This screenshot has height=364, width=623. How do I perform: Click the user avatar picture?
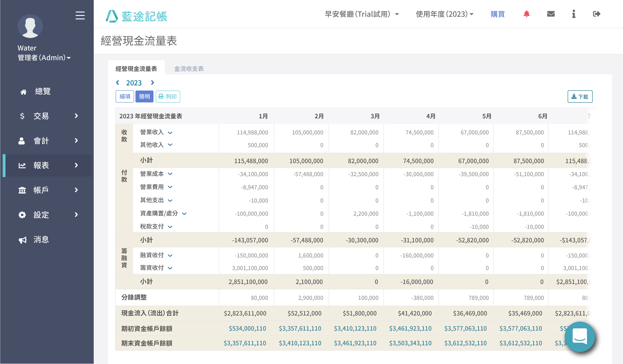pyautogui.click(x=30, y=26)
